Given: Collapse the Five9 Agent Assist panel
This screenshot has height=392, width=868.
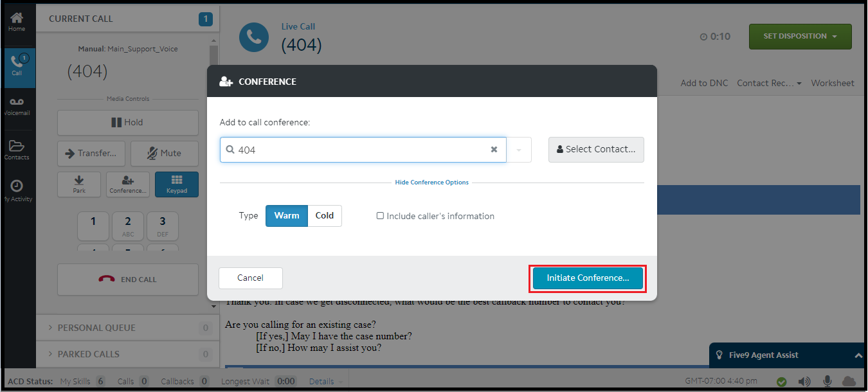Looking at the screenshot, I should (858, 355).
